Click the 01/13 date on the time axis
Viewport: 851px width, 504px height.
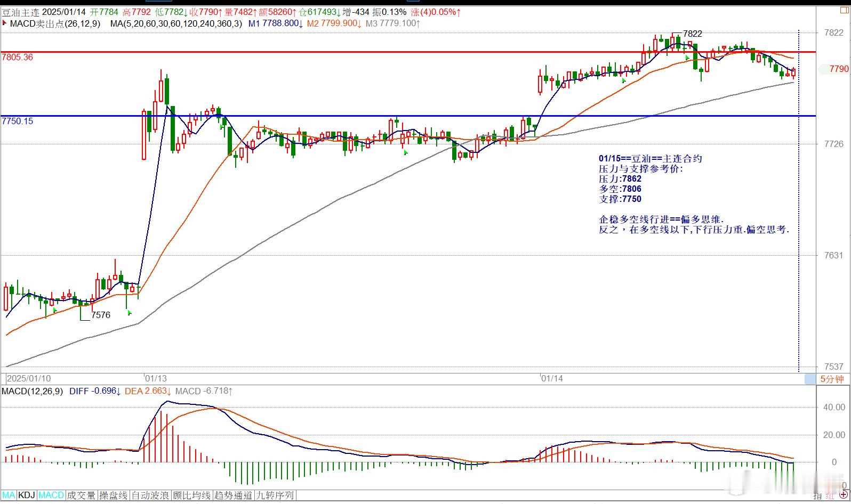(x=156, y=378)
